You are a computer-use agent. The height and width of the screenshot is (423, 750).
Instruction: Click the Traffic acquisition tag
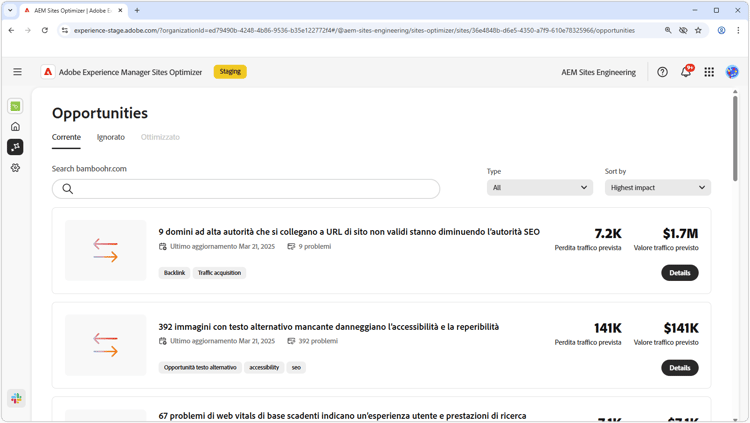click(x=219, y=273)
